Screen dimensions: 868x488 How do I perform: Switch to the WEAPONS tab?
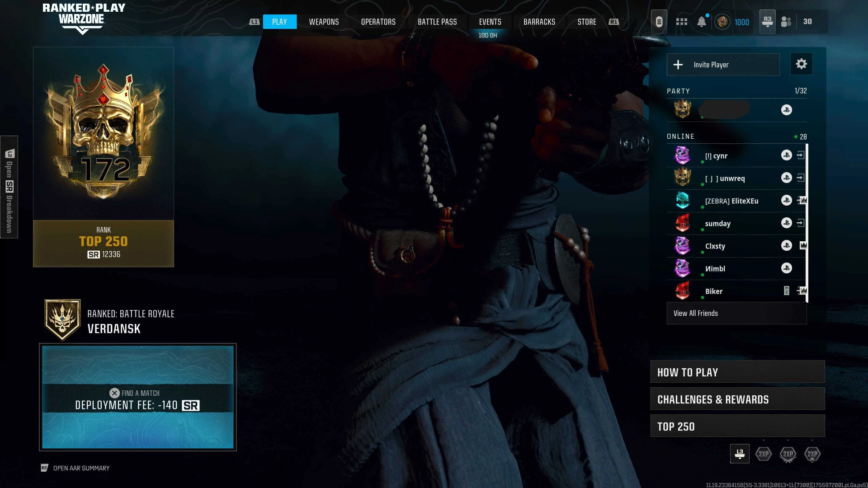324,22
